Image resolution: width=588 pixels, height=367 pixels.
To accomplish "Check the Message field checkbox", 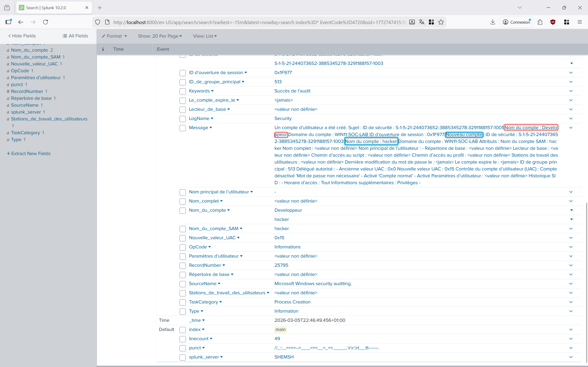I will [x=183, y=128].
